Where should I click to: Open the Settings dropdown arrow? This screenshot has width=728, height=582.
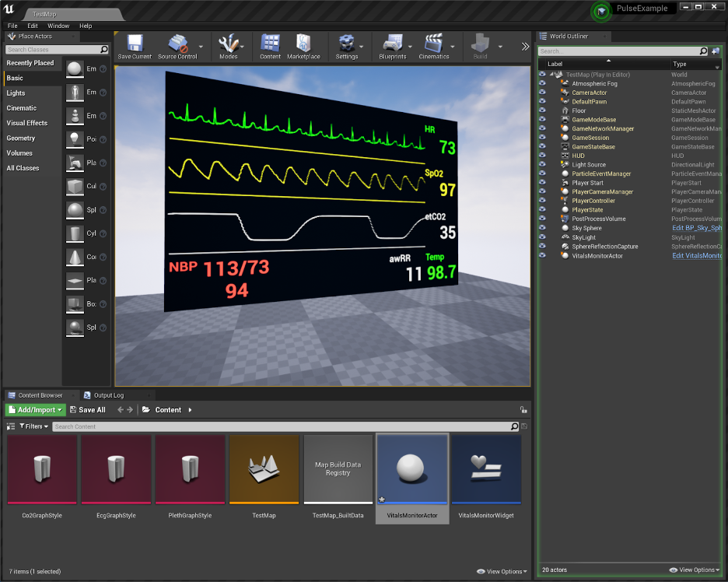click(x=361, y=47)
